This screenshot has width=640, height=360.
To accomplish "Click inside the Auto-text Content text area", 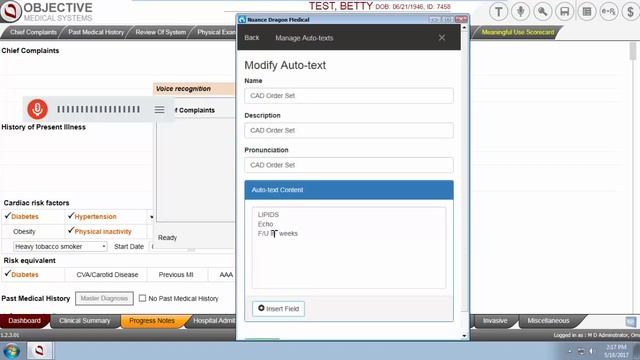I will 349,248.
